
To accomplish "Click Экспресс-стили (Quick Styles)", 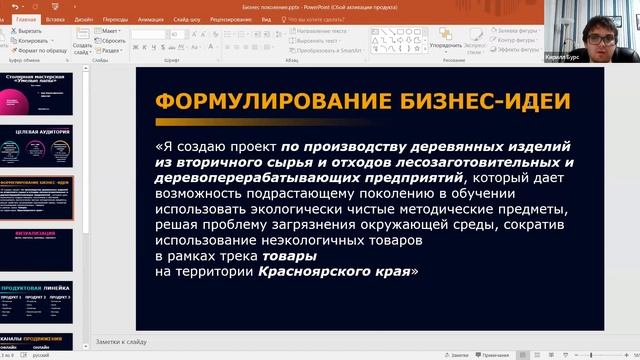I will tap(475, 41).
